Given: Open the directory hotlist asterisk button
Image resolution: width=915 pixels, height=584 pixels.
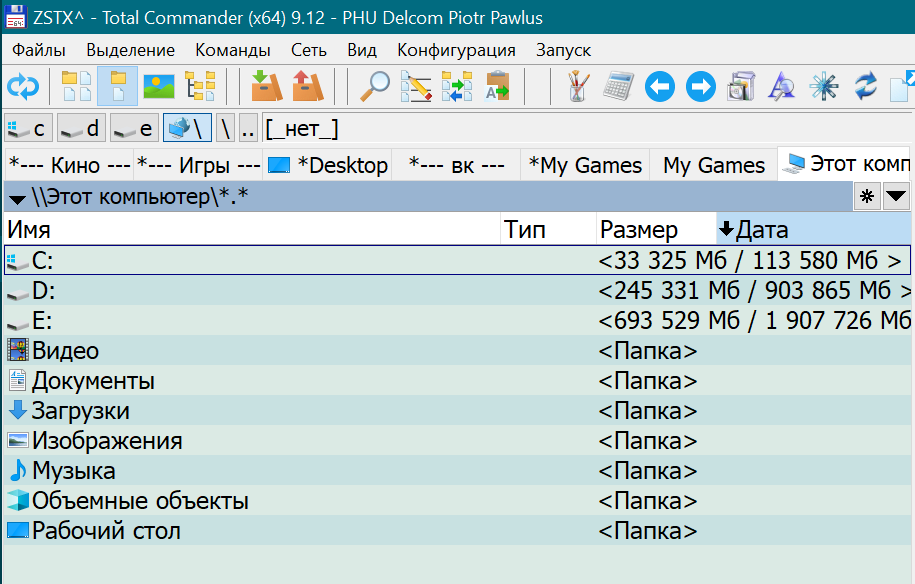Looking at the screenshot, I should click(x=866, y=197).
